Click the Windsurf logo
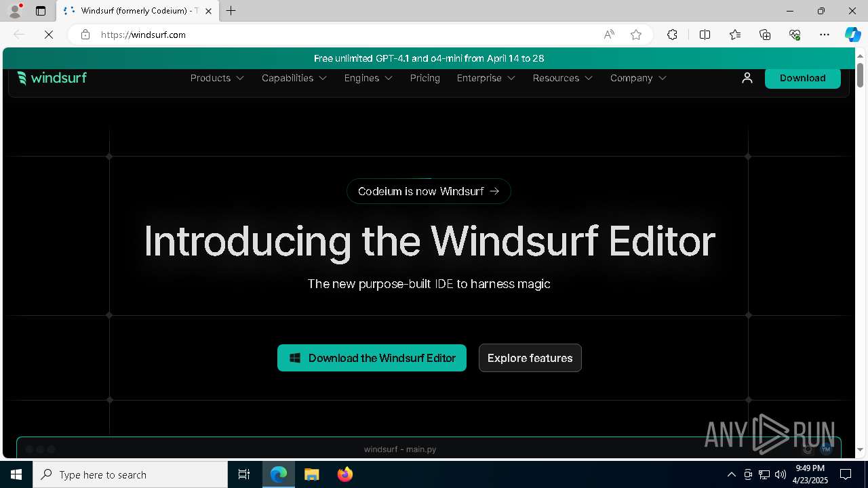 coord(52,78)
